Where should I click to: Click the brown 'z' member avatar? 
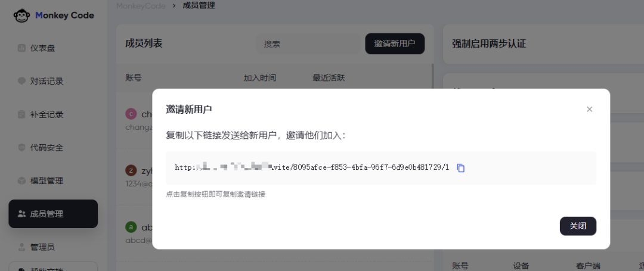[x=131, y=170]
